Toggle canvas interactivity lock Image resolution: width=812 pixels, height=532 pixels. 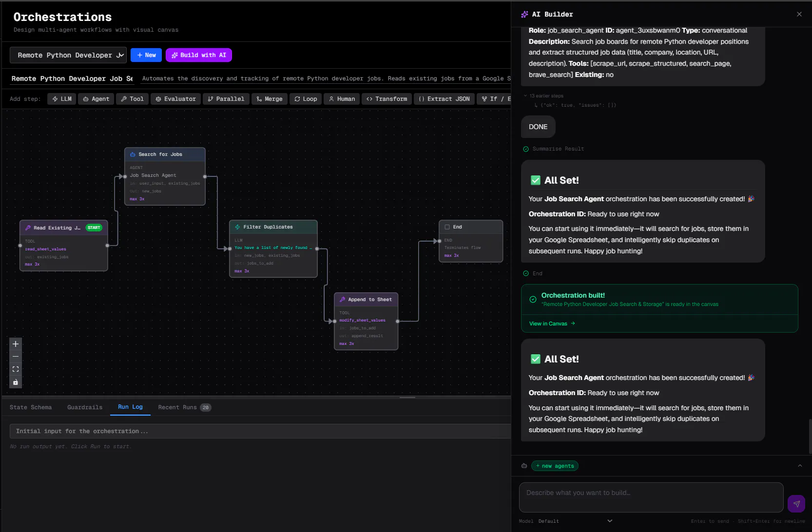coord(16,382)
